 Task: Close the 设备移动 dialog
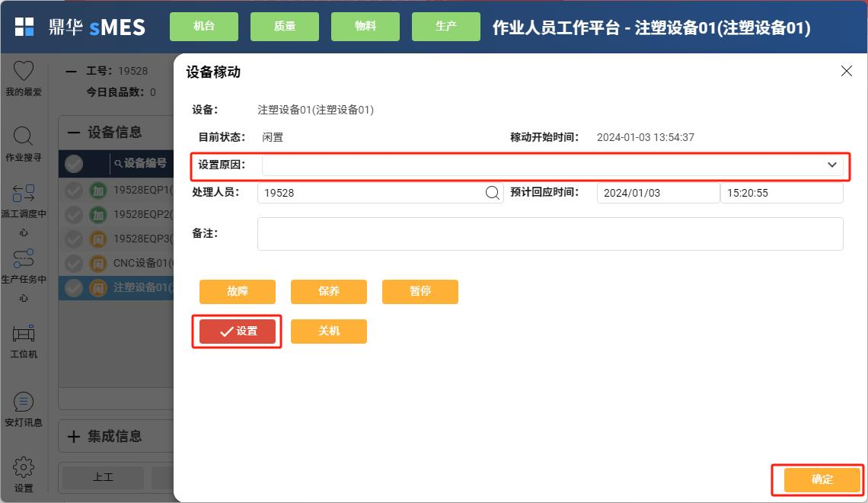pos(847,71)
